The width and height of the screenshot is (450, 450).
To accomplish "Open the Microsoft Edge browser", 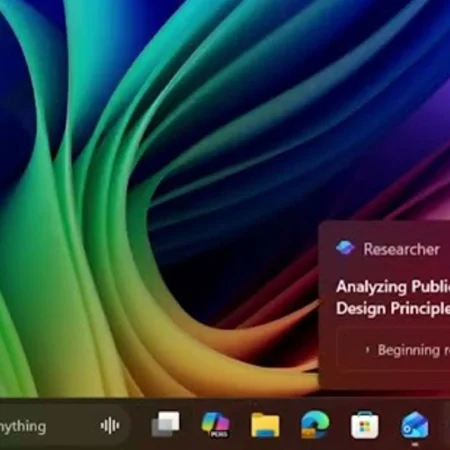I will 315,424.
